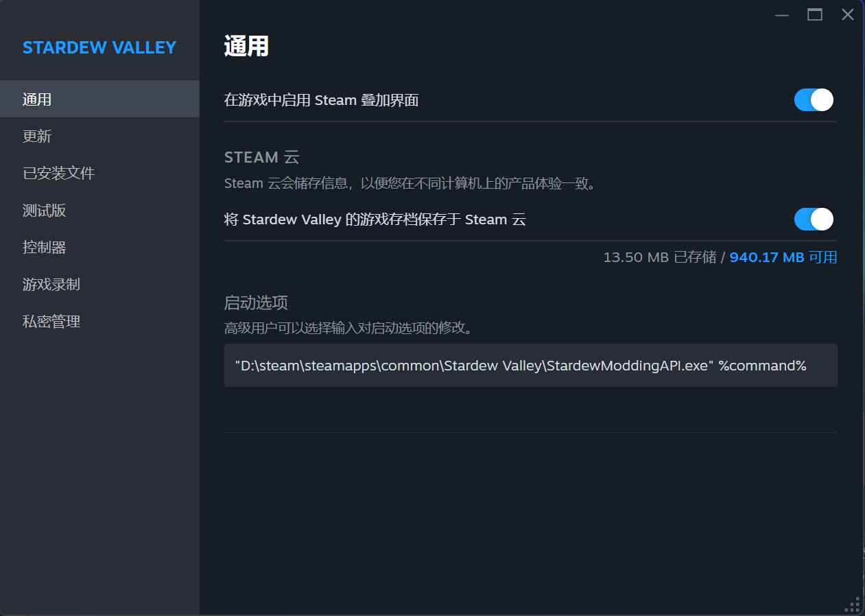This screenshot has width=865, height=616.
Task: Toggle the Steam Cloud save switch
Action: click(x=814, y=220)
